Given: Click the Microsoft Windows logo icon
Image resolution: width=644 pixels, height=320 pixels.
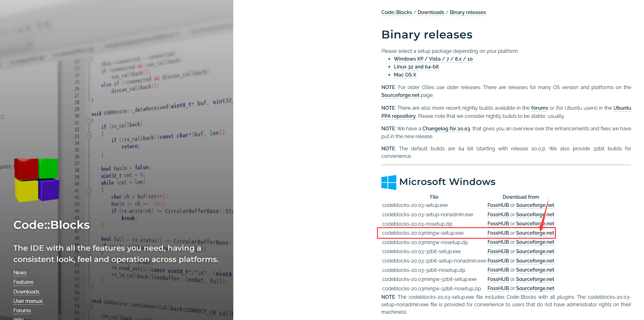Looking at the screenshot, I should [389, 182].
